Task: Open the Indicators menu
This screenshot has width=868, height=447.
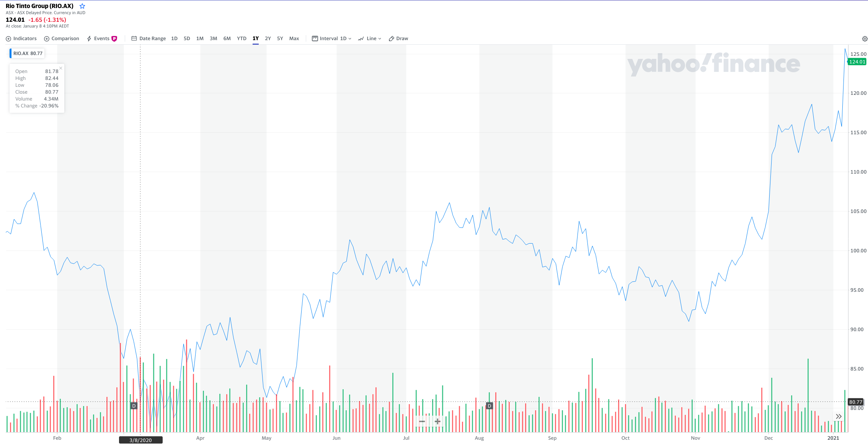Action: pyautogui.click(x=21, y=39)
